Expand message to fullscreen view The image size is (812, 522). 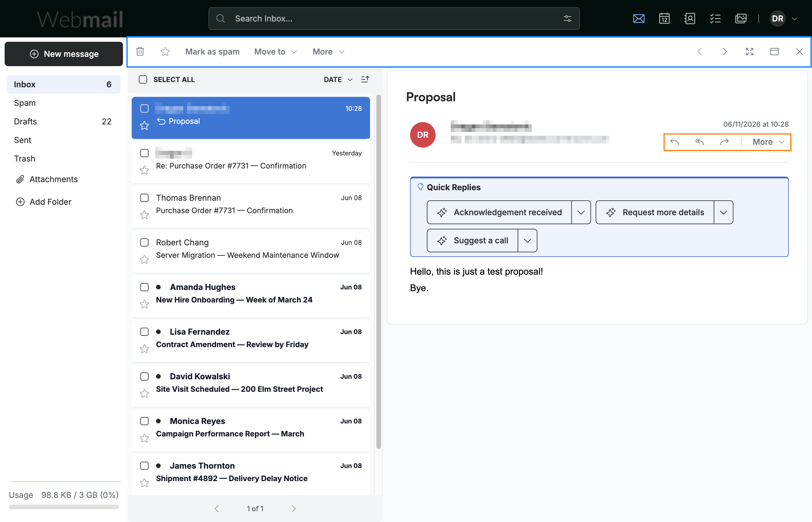(749, 52)
